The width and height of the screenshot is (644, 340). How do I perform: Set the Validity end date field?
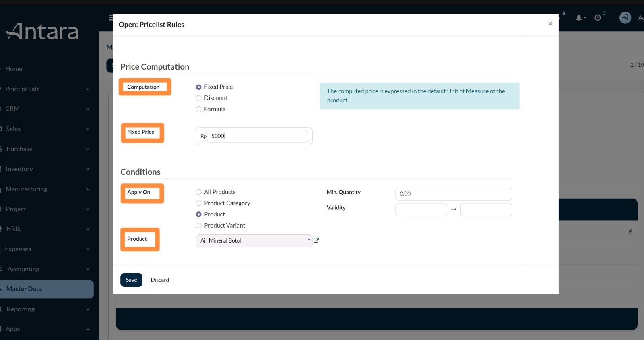pos(486,210)
